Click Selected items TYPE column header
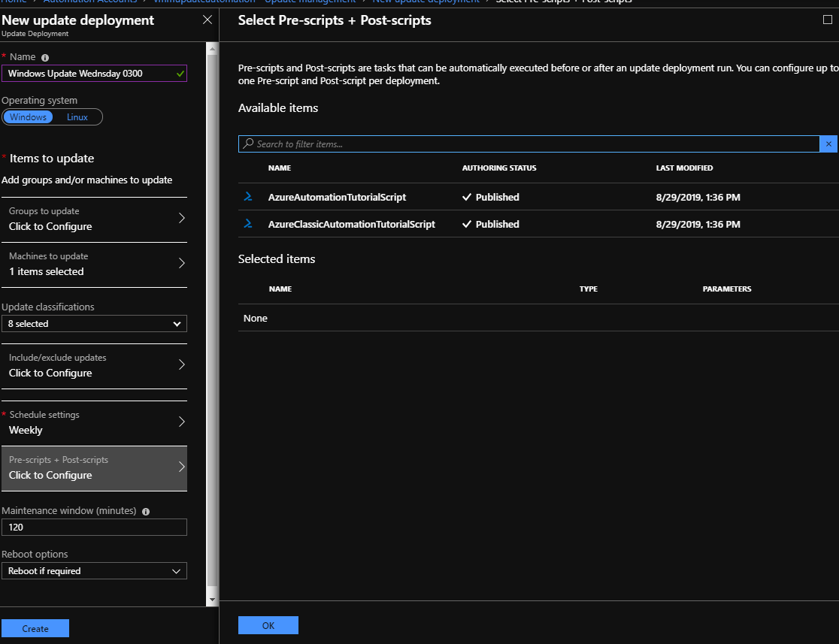 tap(588, 289)
